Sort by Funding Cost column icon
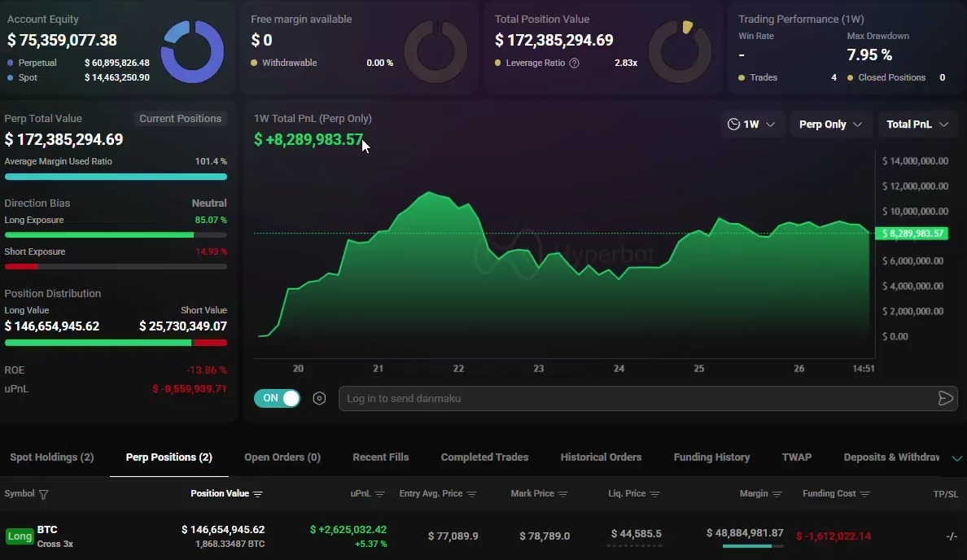Screen dimensions: 967x560 coord(864,494)
